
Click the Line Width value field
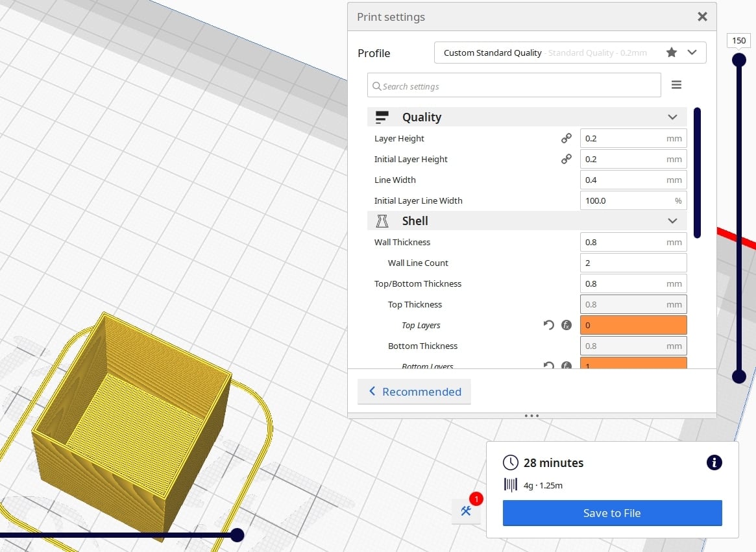pyautogui.click(x=633, y=180)
